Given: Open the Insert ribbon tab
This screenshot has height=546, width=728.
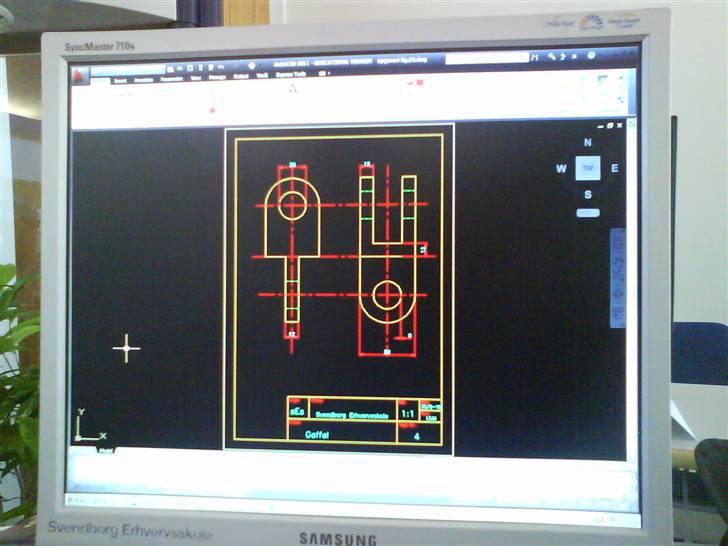Looking at the screenshot, I should click(120, 80).
